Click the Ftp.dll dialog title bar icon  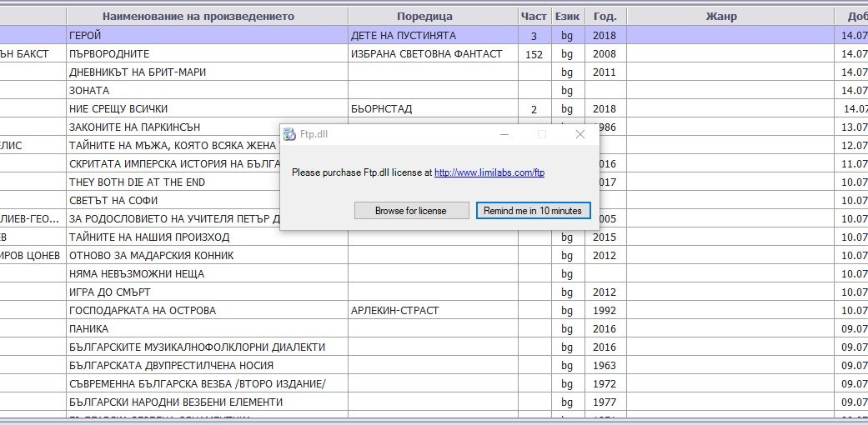(x=290, y=134)
